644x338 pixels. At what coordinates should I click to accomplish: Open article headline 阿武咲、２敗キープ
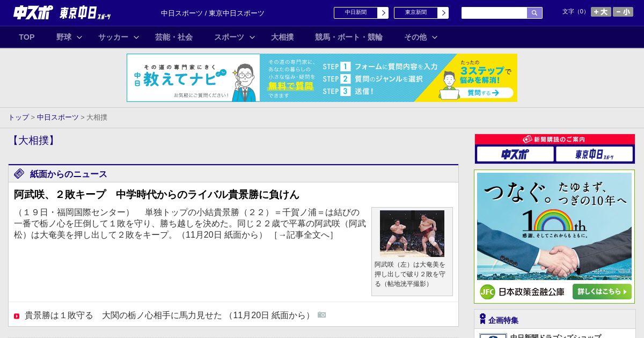[x=157, y=194]
